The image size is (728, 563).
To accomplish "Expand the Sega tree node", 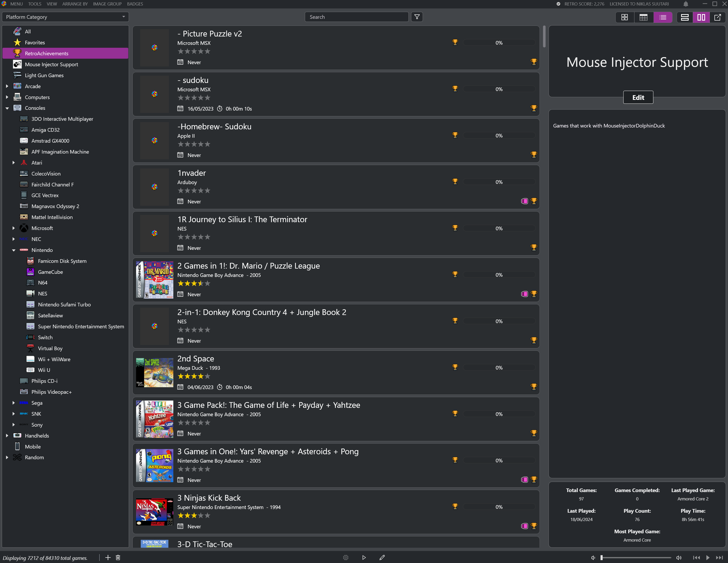I will pyautogui.click(x=14, y=403).
